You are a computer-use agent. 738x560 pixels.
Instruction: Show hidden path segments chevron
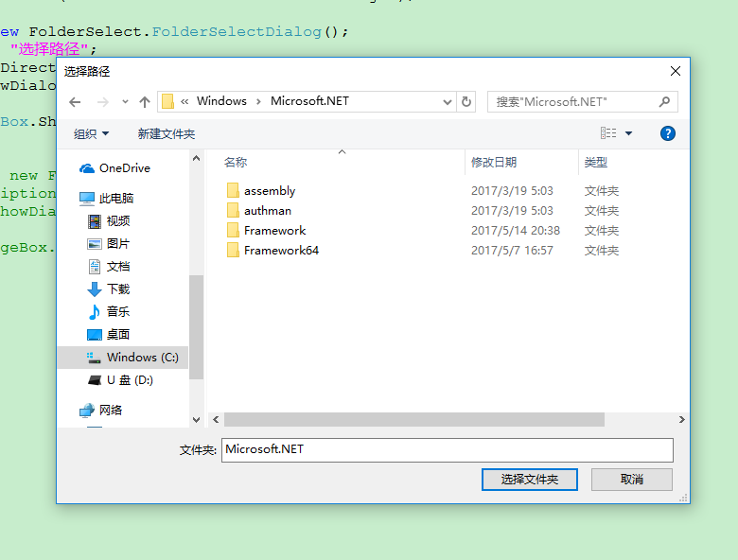(x=184, y=101)
